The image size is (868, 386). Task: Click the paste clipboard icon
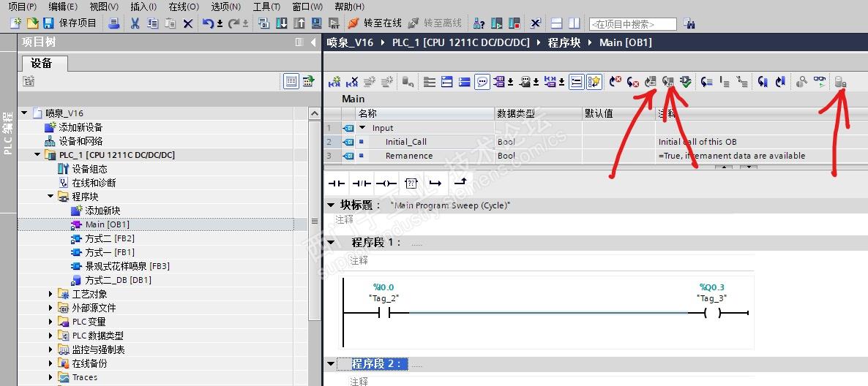tap(171, 23)
